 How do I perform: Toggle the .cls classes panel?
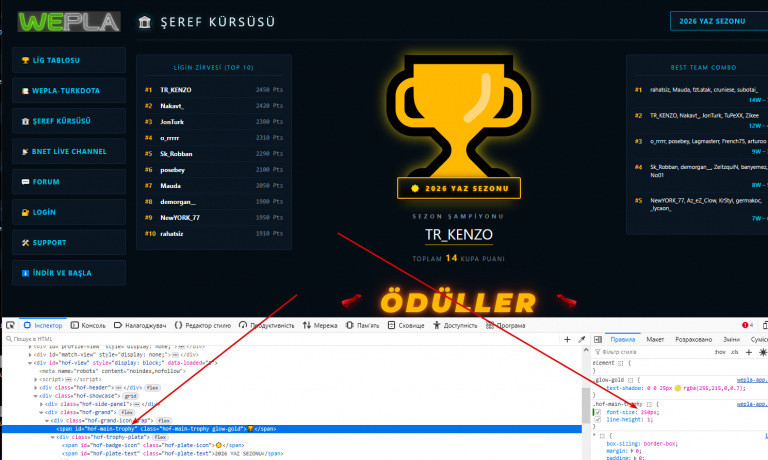(734, 352)
